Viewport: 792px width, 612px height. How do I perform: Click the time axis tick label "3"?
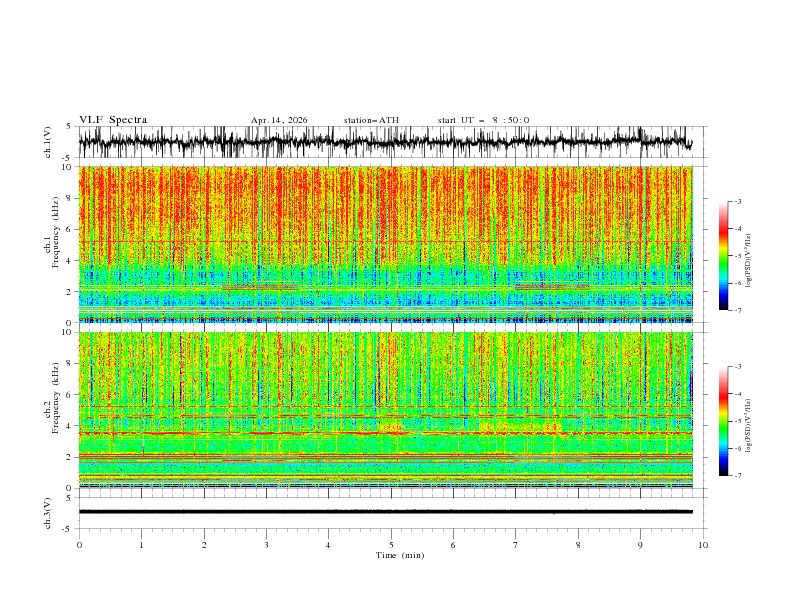(266, 545)
